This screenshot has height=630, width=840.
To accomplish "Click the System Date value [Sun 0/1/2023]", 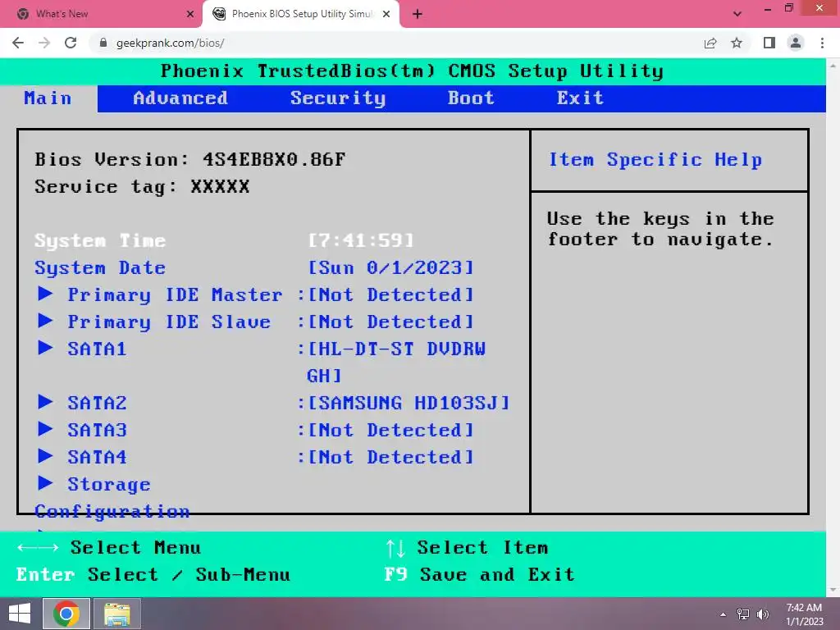I will [391, 268].
